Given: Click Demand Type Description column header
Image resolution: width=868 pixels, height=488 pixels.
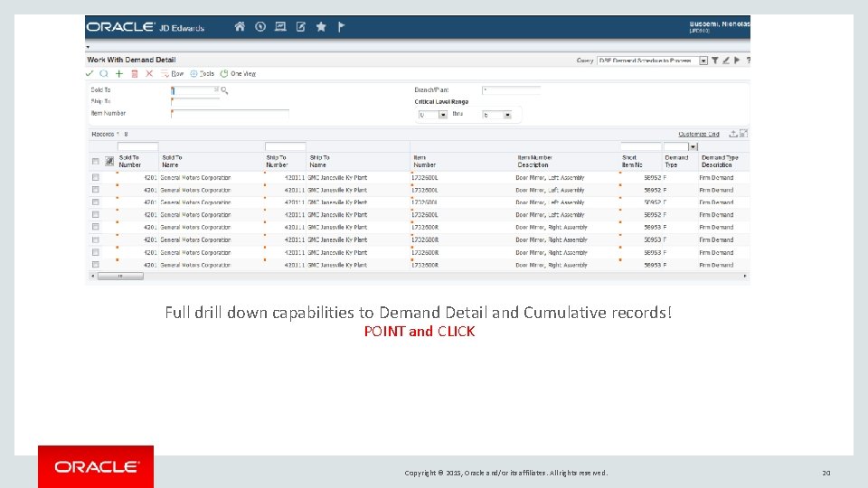Looking at the screenshot, I should (720, 161).
